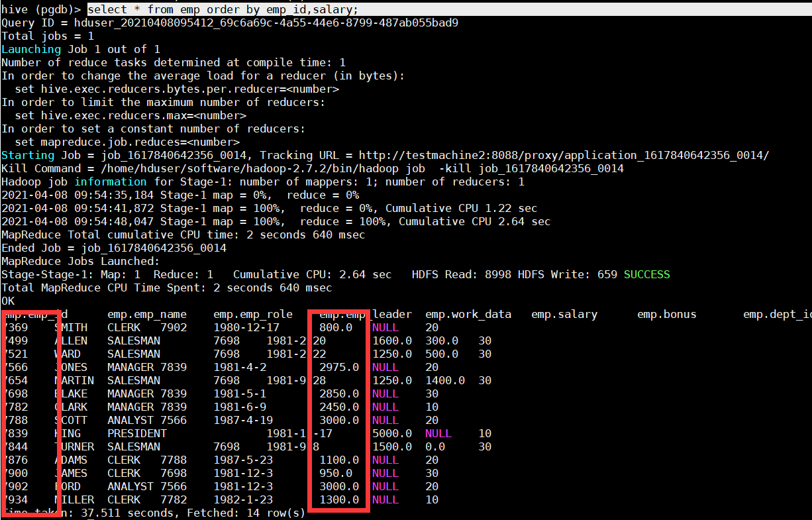Click 'MapReduce Total cumulative CPU time' line
The height and width of the screenshot is (520, 812).
183,234
